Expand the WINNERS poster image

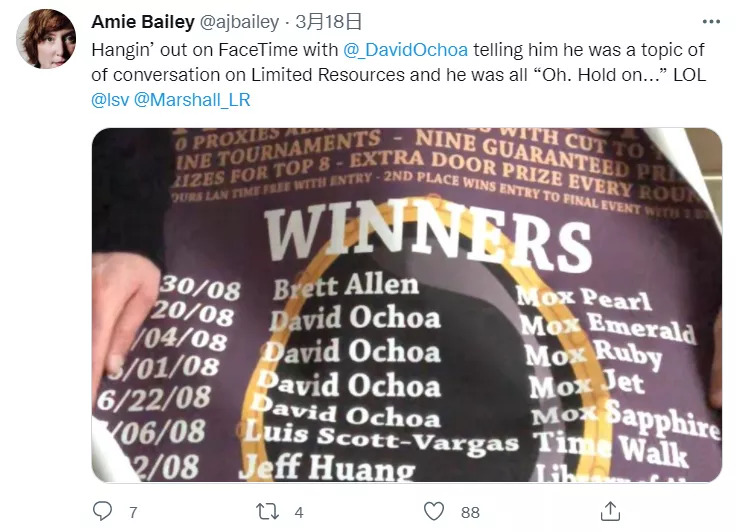coord(406,305)
